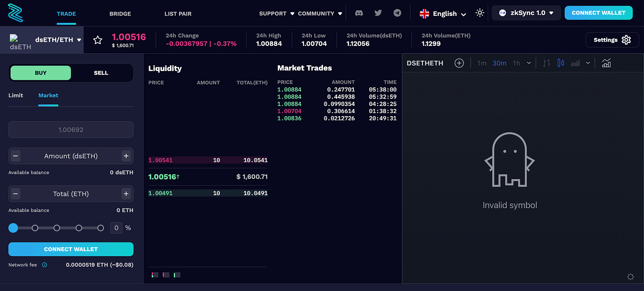
Task: Click the zkSync network logo icon
Action: coord(502,13)
